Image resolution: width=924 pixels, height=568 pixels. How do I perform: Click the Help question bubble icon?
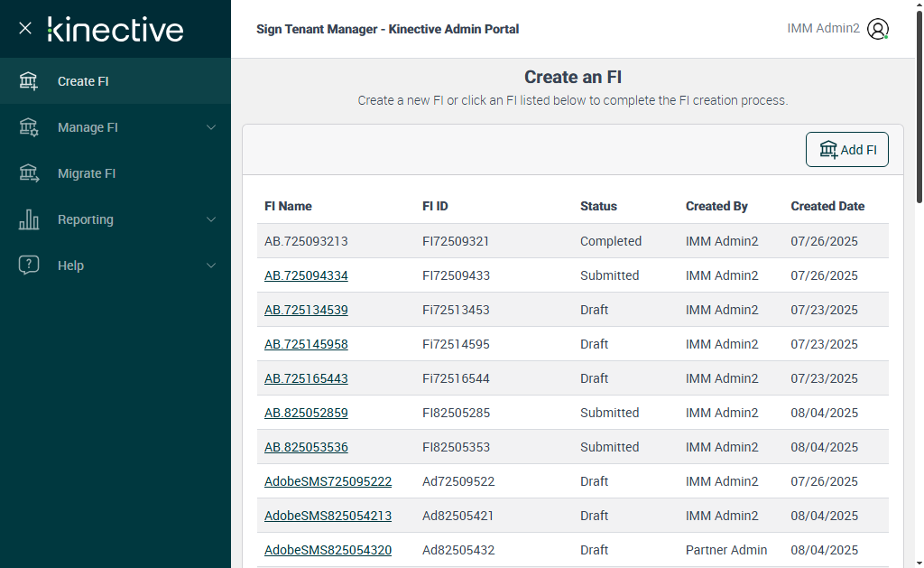point(29,265)
